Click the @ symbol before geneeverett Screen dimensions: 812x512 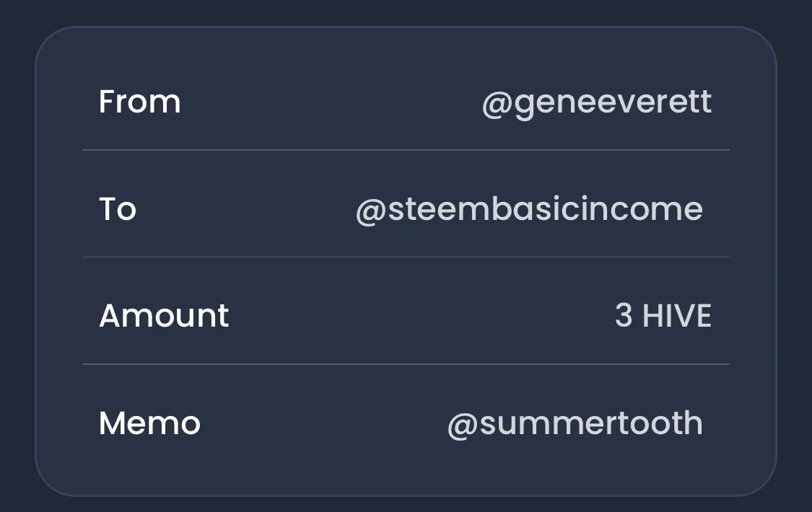[497, 105]
